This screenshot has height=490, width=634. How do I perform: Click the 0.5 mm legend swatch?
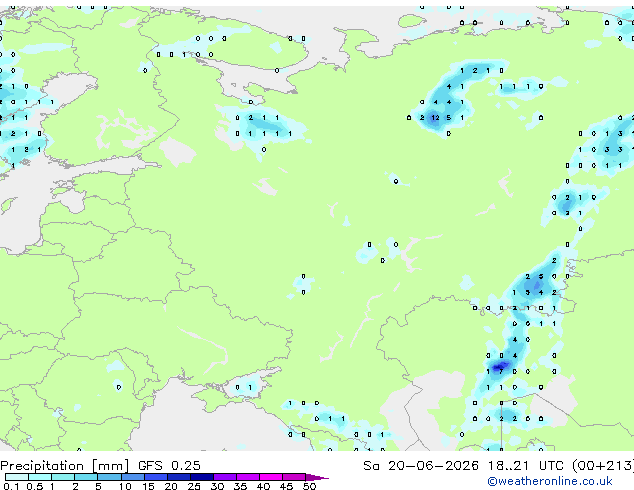(40, 477)
